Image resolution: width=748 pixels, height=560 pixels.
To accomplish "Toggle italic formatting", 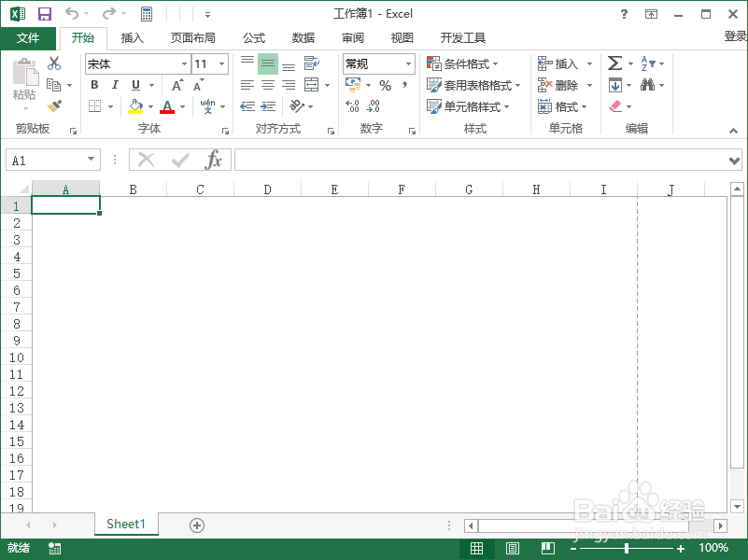I will [115, 85].
